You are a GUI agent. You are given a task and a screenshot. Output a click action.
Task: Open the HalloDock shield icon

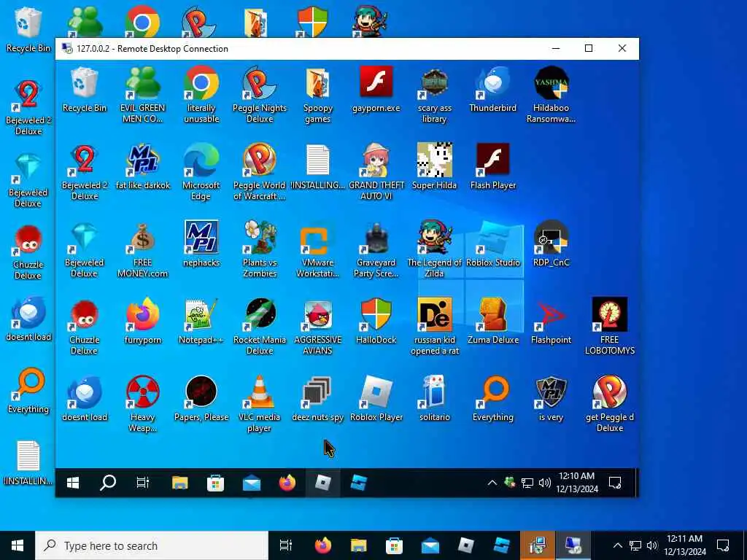tap(376, 314)
